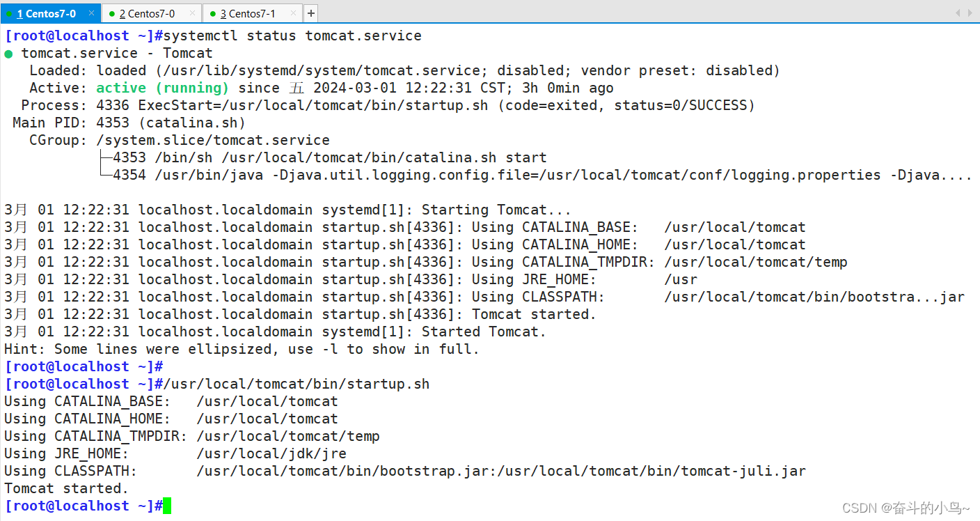Add a new session tab with plus button
Viewport: 980px width, 521px height.
coord(310,13)
